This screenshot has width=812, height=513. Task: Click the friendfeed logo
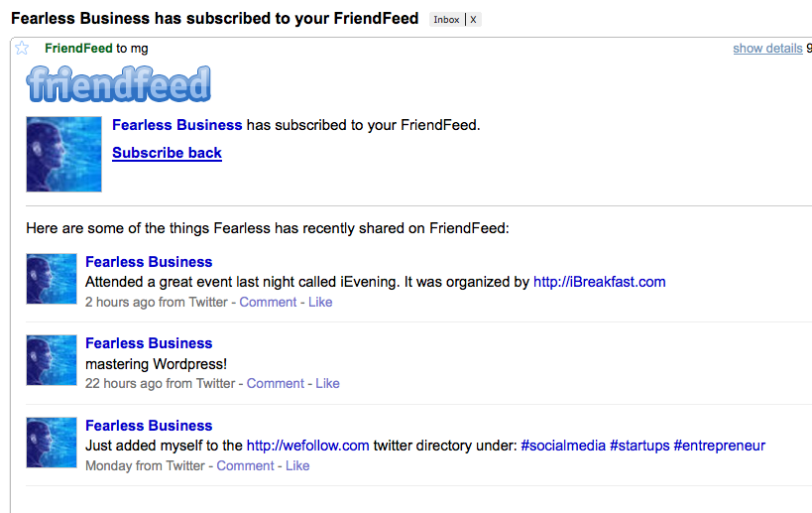click(x=119, y=85)
